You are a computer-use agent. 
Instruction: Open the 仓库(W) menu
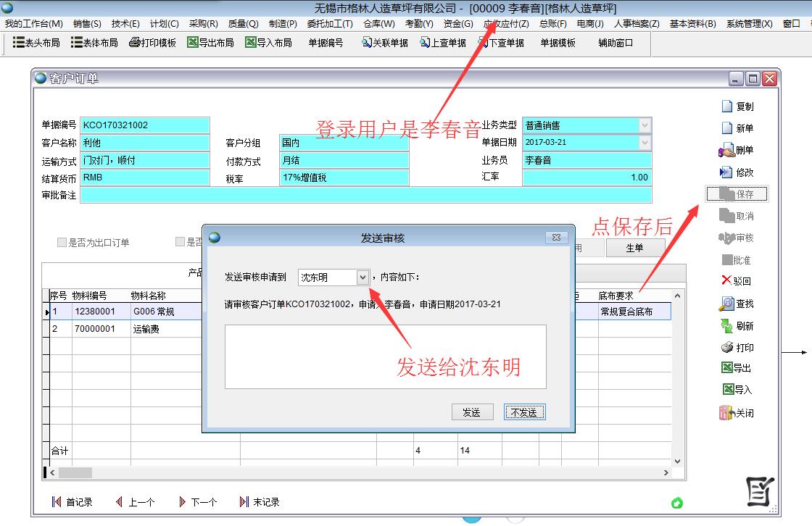tap(378, 24)
